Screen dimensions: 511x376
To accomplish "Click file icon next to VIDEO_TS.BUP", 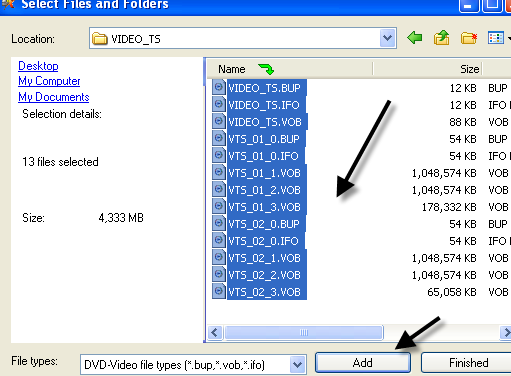I will coord(219,87).
